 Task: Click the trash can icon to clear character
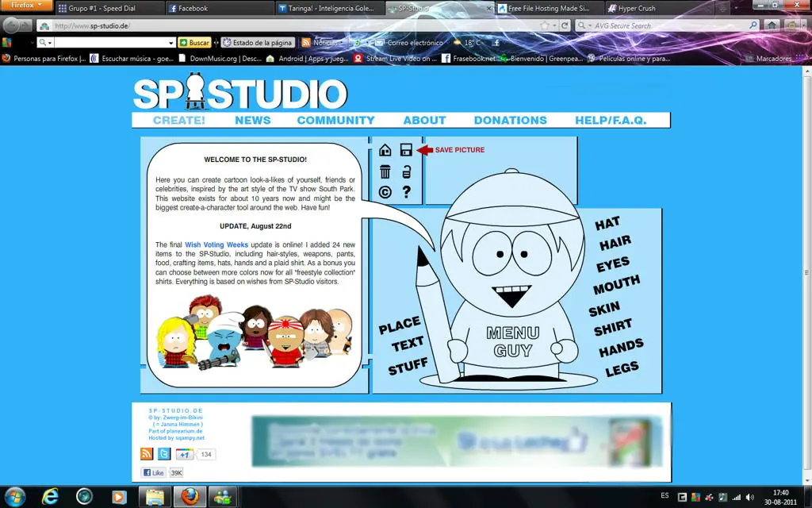[x=385, y=171]
